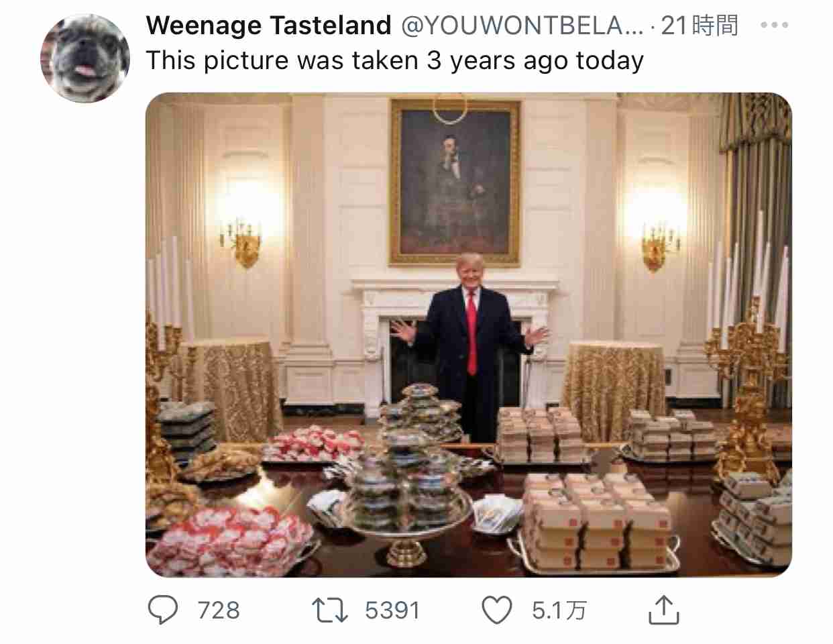Click the text 'This picture was taken 3 years ago today'
833x644 pixels.
395,60
